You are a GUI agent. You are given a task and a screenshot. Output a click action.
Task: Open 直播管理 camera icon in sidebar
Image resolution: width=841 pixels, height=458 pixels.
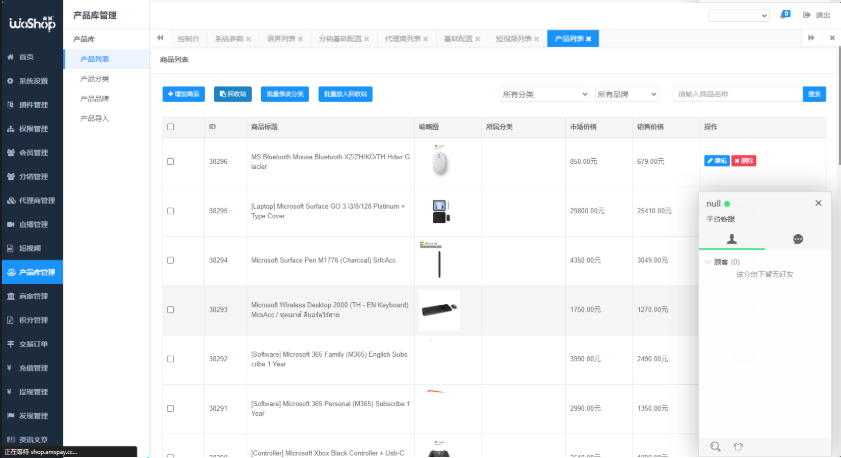tap(10, 224)
